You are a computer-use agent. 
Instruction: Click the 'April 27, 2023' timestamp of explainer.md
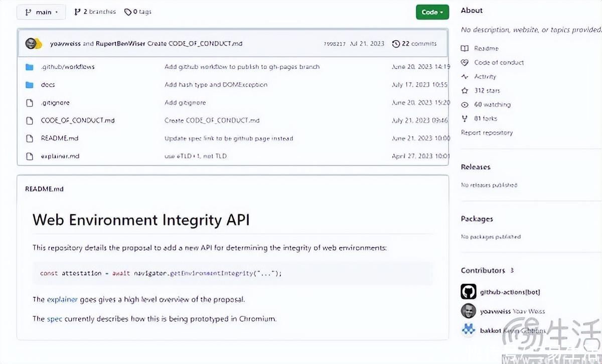click(x=420, y=156)
